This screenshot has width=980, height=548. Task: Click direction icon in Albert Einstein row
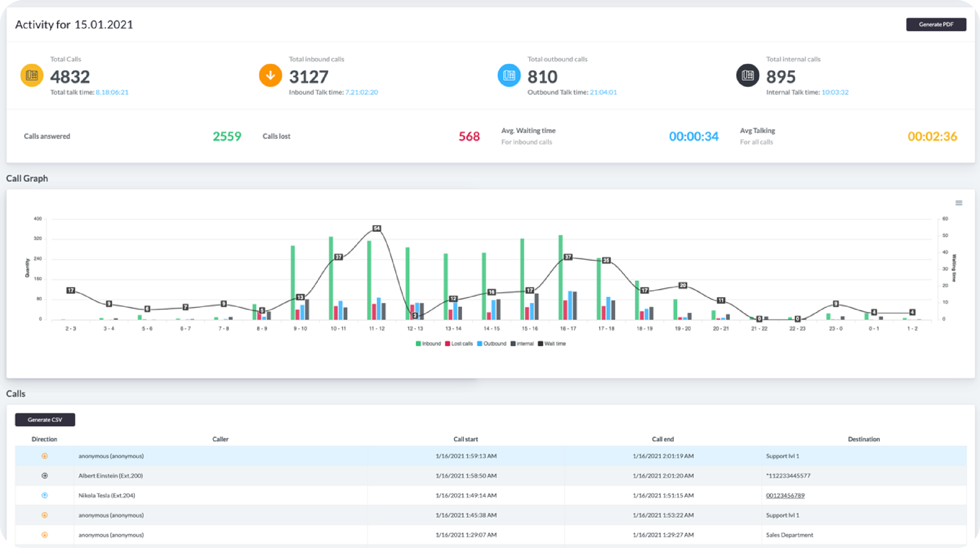point(45,476)
